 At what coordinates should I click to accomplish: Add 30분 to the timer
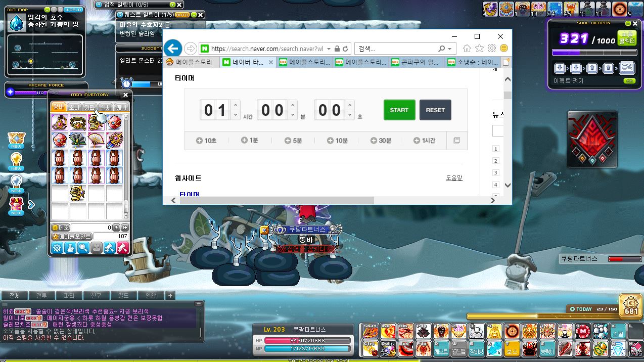click(x=381, y=141)
